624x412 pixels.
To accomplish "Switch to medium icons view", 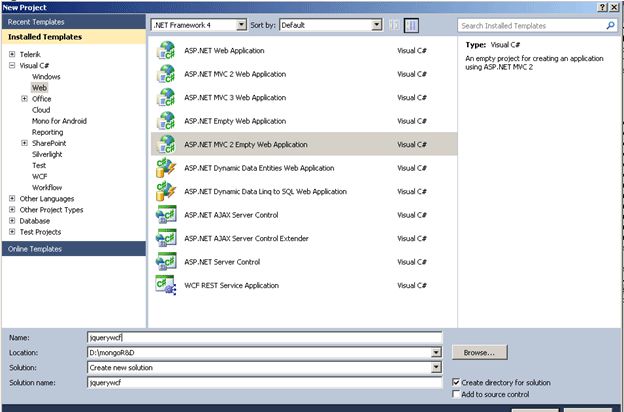I will point(411,25).
